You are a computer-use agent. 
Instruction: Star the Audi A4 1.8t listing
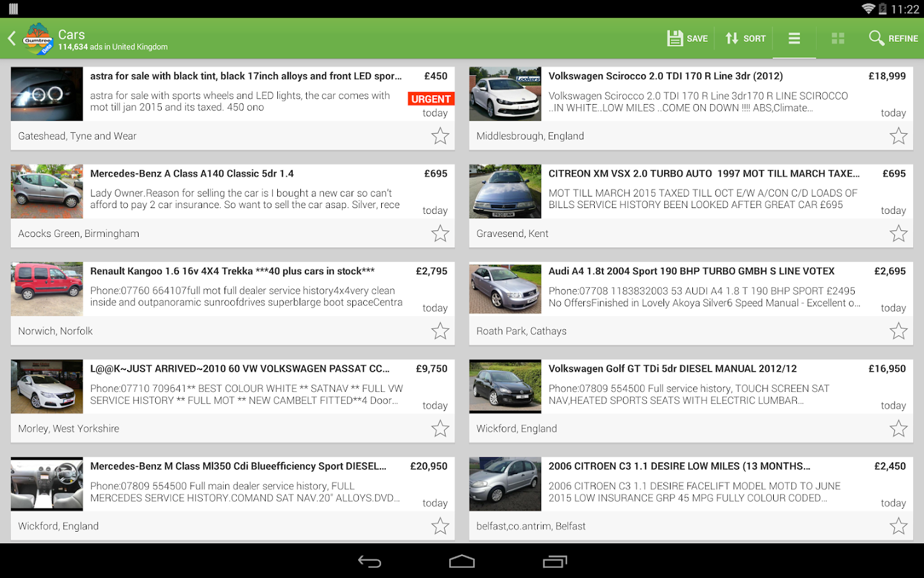click(x=898, y=331)
